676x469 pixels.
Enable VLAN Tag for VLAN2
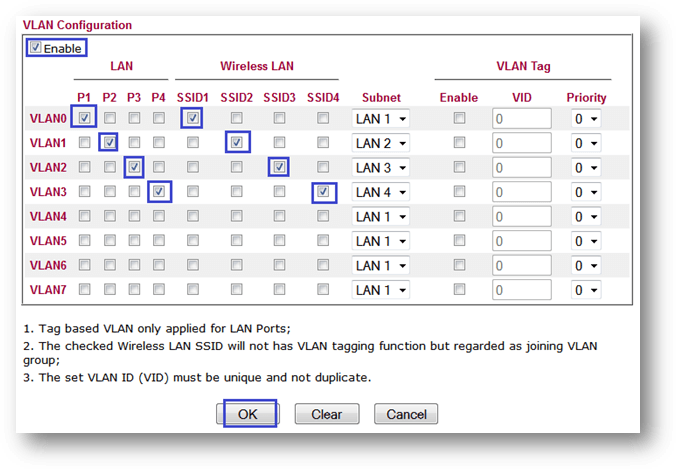tap(459, 167)
